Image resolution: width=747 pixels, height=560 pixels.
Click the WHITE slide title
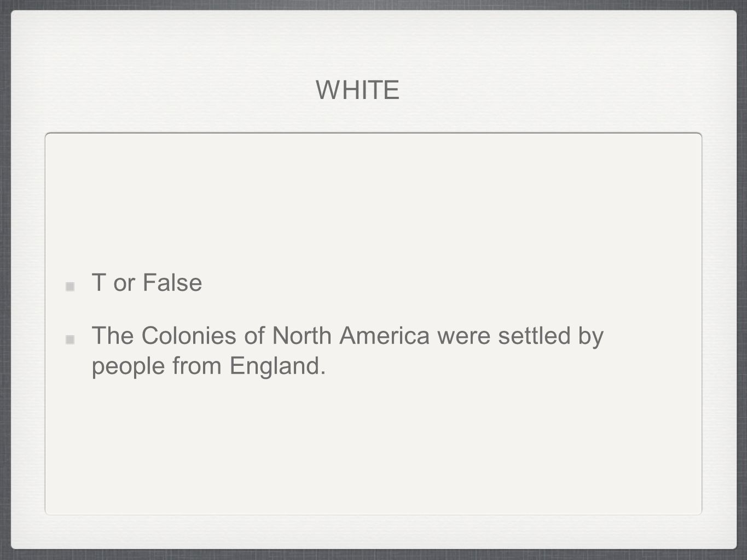[357, 90]
